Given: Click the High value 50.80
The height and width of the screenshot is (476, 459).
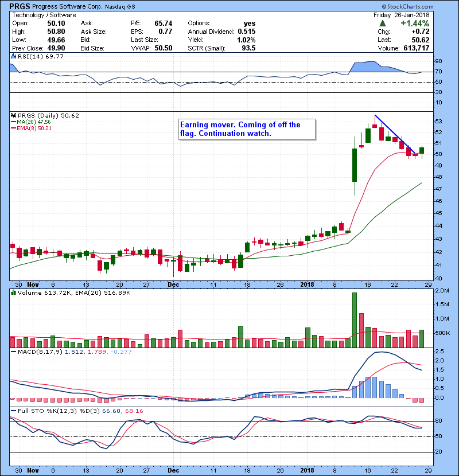Looking at the screenshot, I should (x=56, y=32).
